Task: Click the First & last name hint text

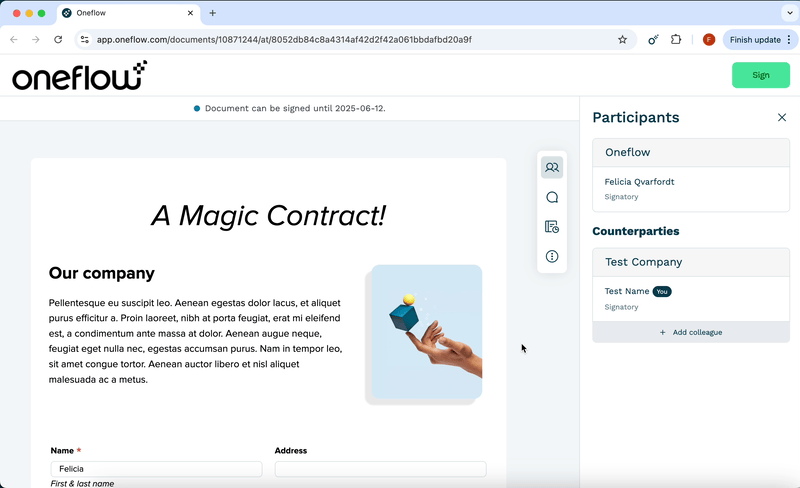Action: 82,483
